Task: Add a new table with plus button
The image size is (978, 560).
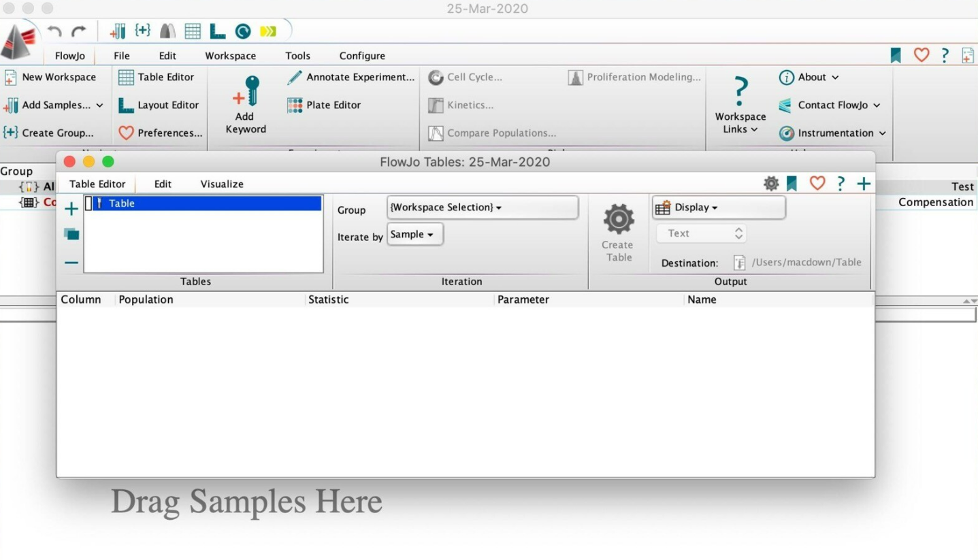Action: [71, 208]
